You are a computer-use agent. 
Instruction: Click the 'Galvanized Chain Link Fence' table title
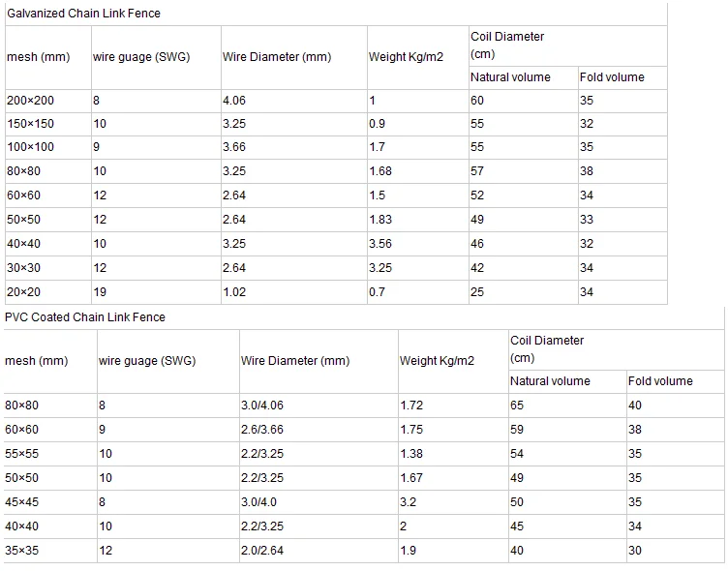[83, 14]
